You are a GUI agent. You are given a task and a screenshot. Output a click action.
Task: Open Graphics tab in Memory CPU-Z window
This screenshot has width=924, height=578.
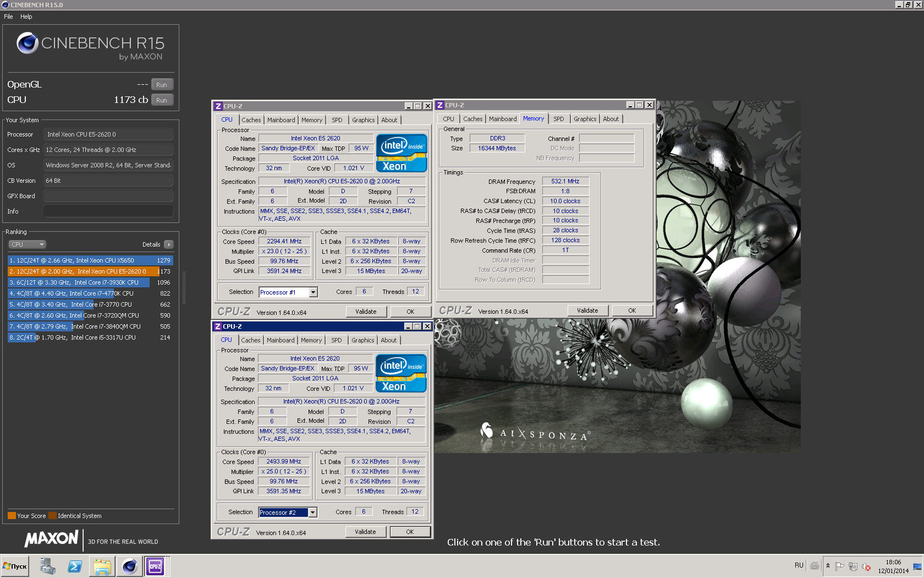pos(585,119)
